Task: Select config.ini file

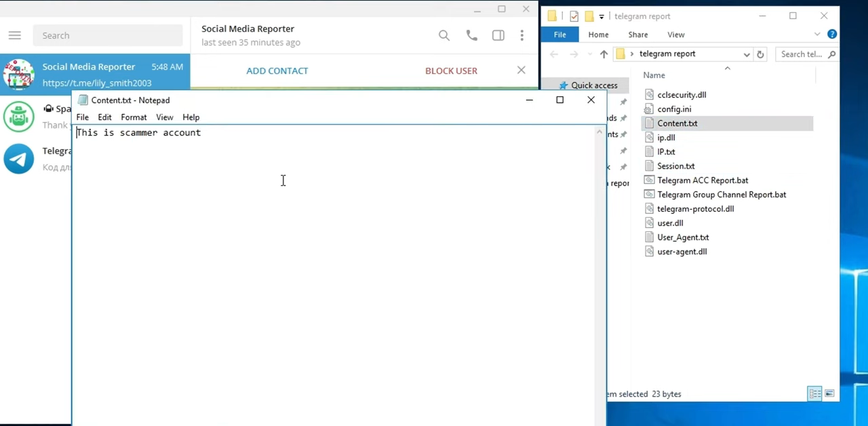Action: [674, 109]
